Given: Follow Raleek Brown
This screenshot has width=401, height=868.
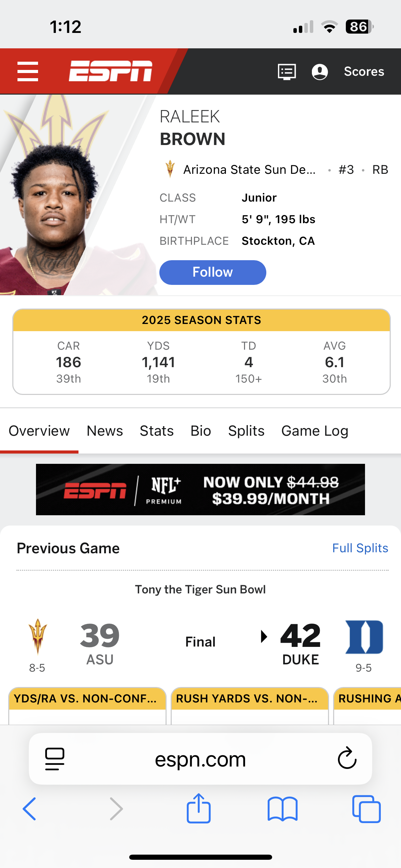Looking at the screenshot, I should 212,272.
